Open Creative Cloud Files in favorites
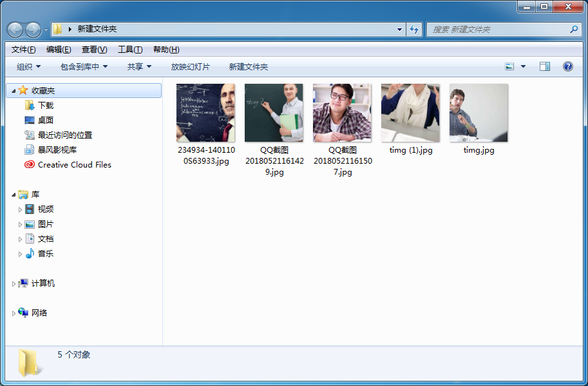This screenshot has height=386, width=588. coord(74,165)
